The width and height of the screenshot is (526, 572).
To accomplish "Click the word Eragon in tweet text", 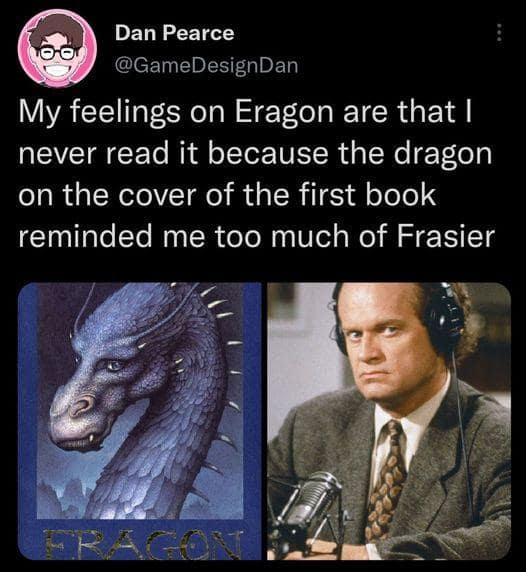I will [283, 112].
